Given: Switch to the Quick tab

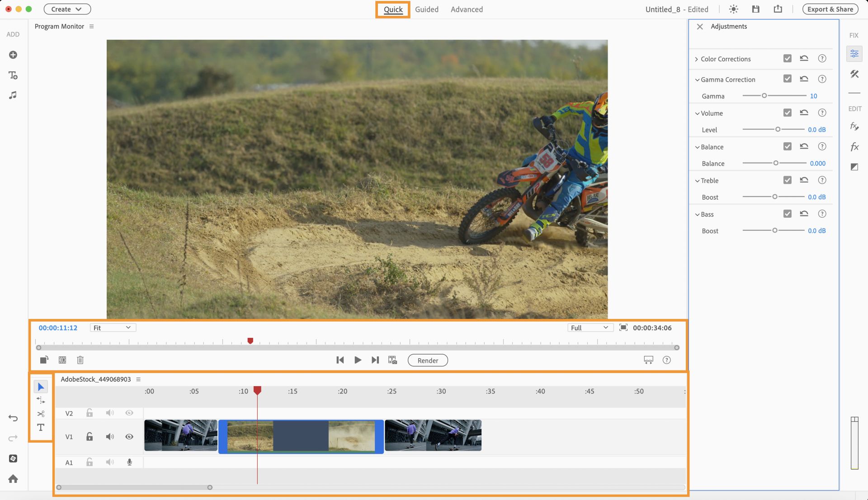Looking at the screenshot, I should coord(393,9).
